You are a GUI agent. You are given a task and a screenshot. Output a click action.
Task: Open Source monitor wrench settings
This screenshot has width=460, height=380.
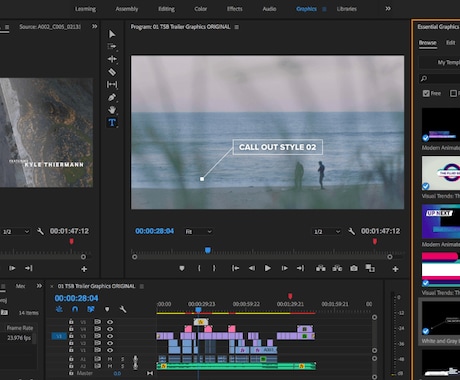pyautogui.click(x=40, y=231)
